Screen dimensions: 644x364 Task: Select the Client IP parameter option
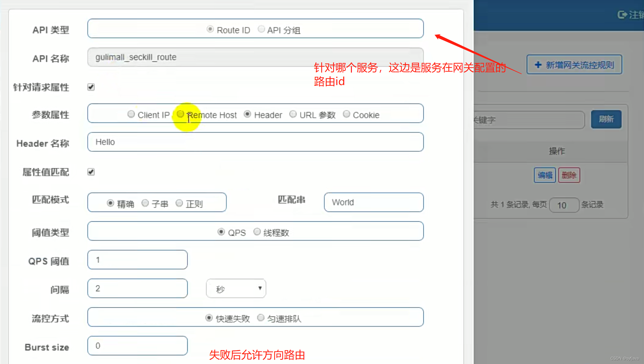click(x=131, y=114)
